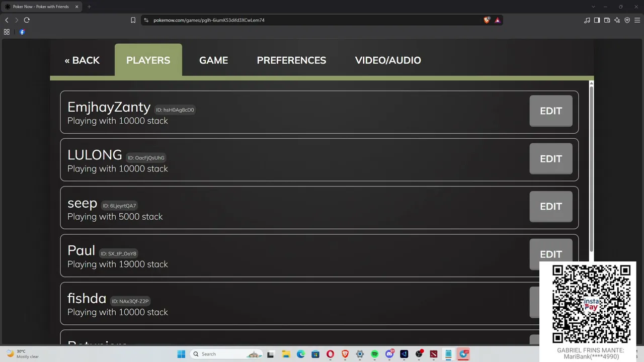Open Settings gear on taskbar
Image resolution: width=644 pixels, height=362 pixels.
coord(360,354)
